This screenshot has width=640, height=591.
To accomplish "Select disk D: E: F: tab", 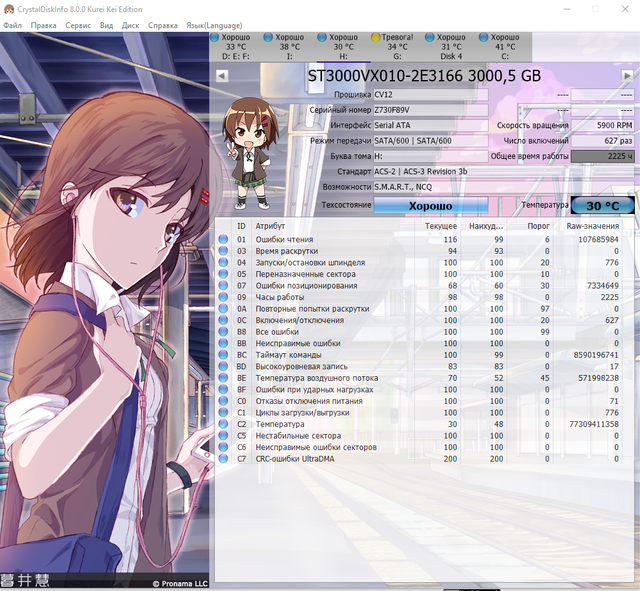I will tap(236, 47).
